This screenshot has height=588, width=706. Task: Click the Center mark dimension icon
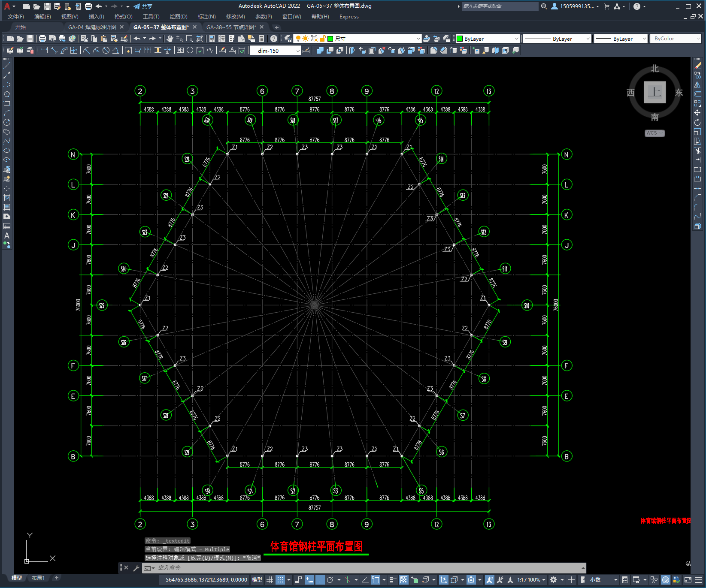coord(190,50)
